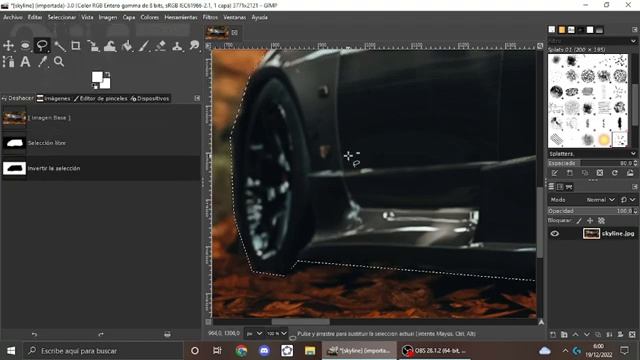Click the redo button below history
This screenshot has width=640, height=360.
[101, 334]
